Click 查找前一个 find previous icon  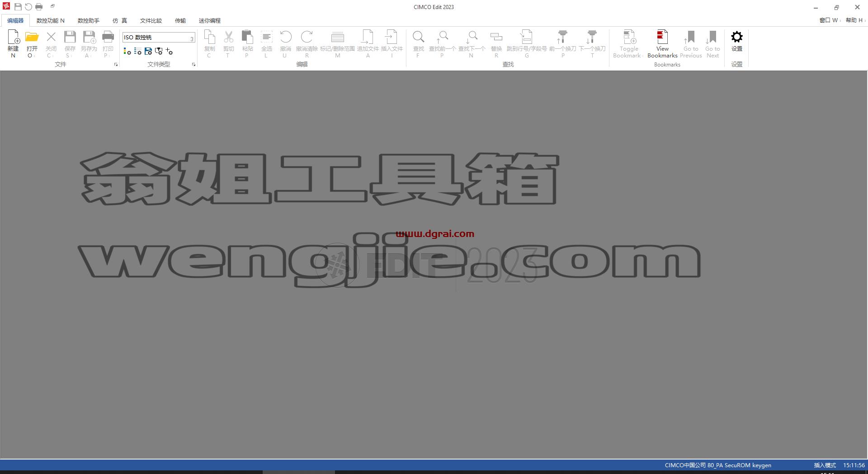pyautogui.click(x=442, y=37)
